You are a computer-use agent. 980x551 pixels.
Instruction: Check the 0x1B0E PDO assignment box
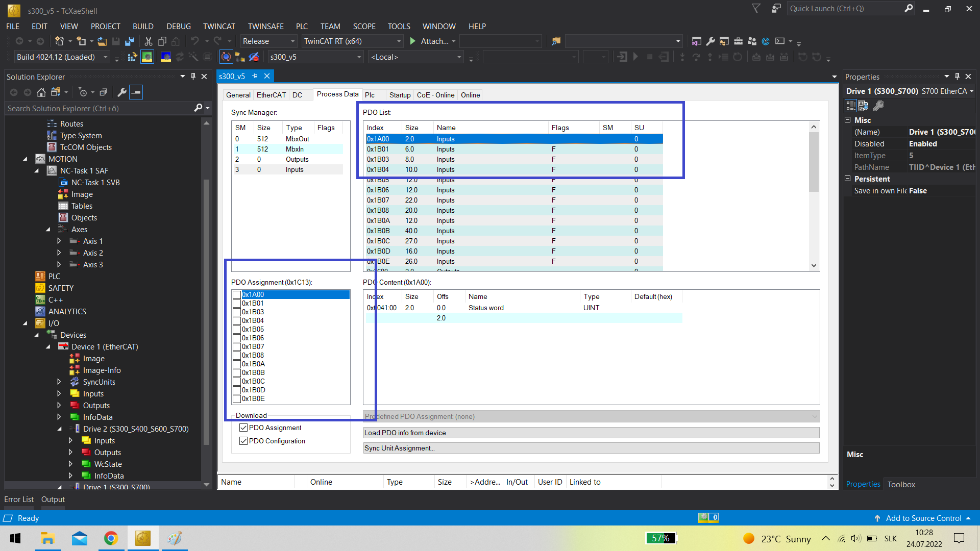click(237, 399)
